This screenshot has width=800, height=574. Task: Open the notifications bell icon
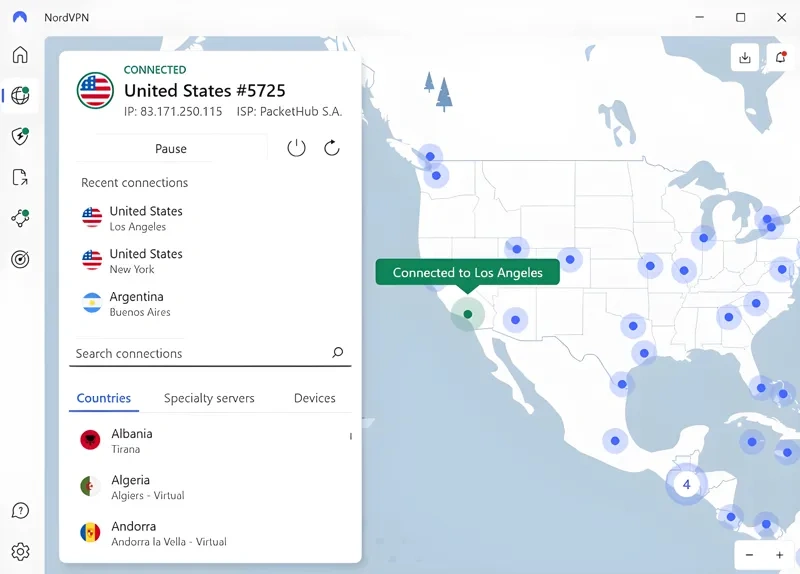pos(781,57)
